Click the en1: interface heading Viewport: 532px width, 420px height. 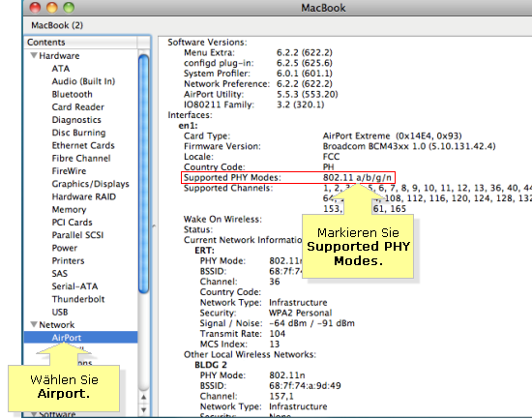188,125
